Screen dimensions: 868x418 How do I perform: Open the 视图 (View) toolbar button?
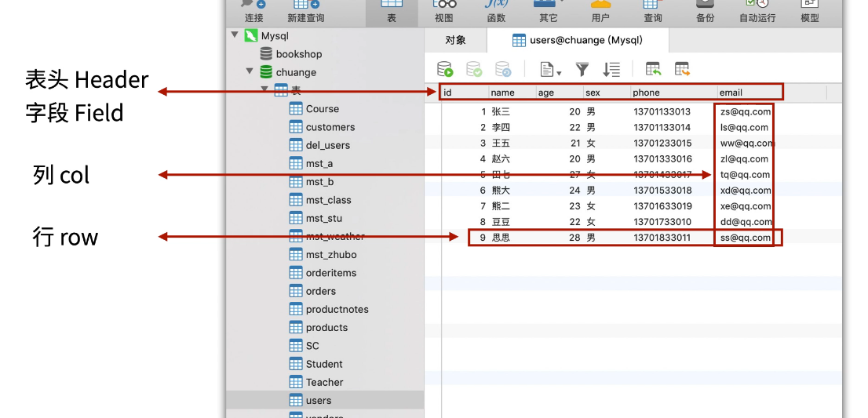coord(444,13)
